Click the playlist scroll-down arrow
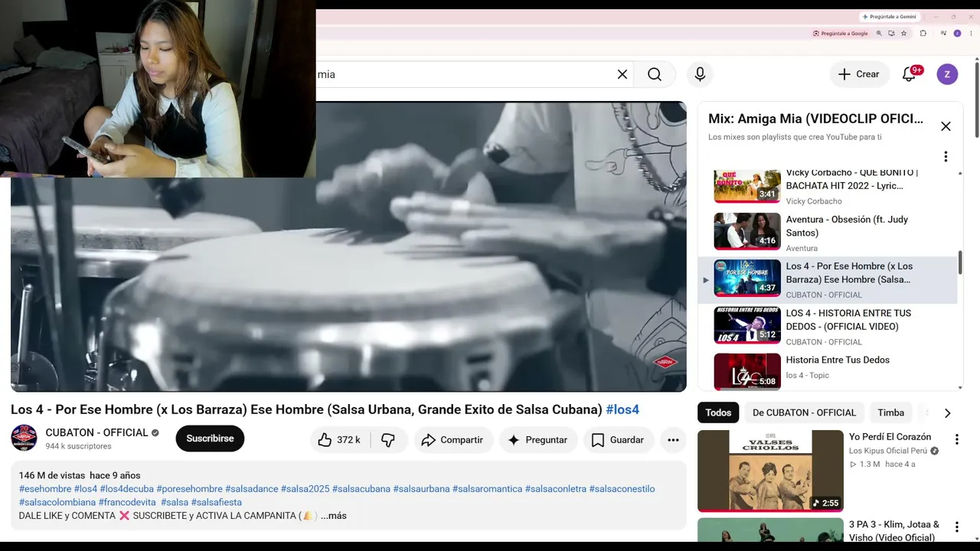Viewport: 980px width, 551px height. point(960,387)
